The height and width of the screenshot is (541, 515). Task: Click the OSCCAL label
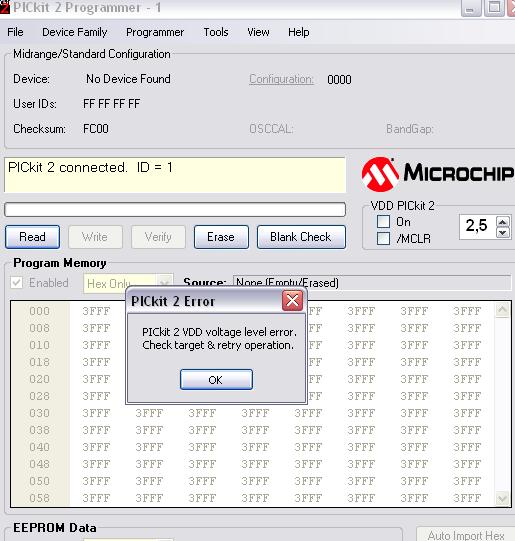click(271, 129)
